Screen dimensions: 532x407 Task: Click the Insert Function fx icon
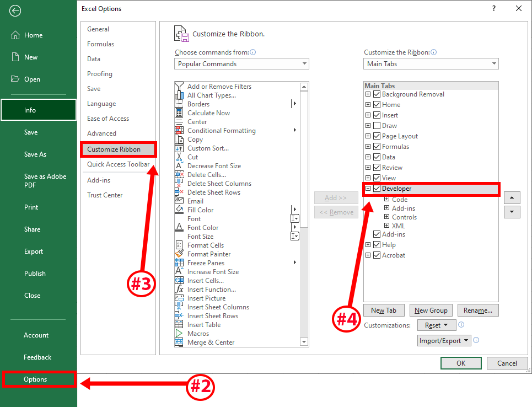pos(179,290)
